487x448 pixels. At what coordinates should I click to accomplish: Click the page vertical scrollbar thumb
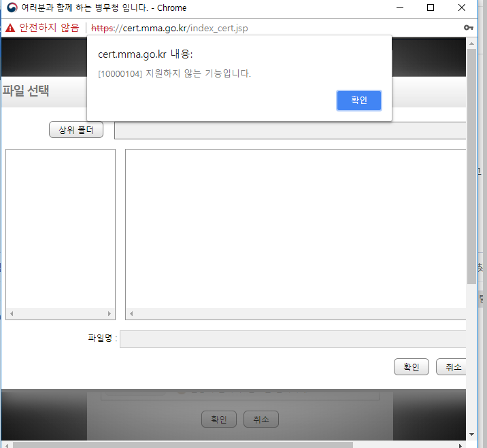pos(472,163)
